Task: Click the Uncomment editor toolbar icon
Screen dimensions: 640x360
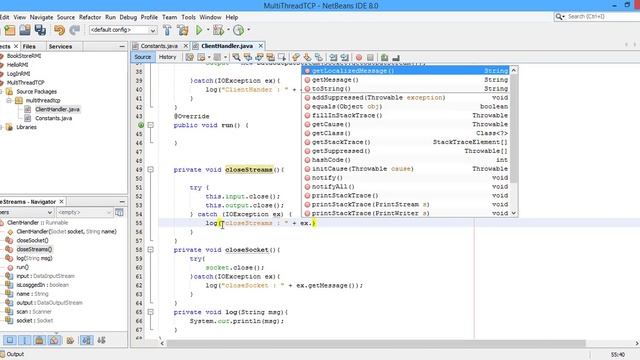Action: tap(396, 57)
